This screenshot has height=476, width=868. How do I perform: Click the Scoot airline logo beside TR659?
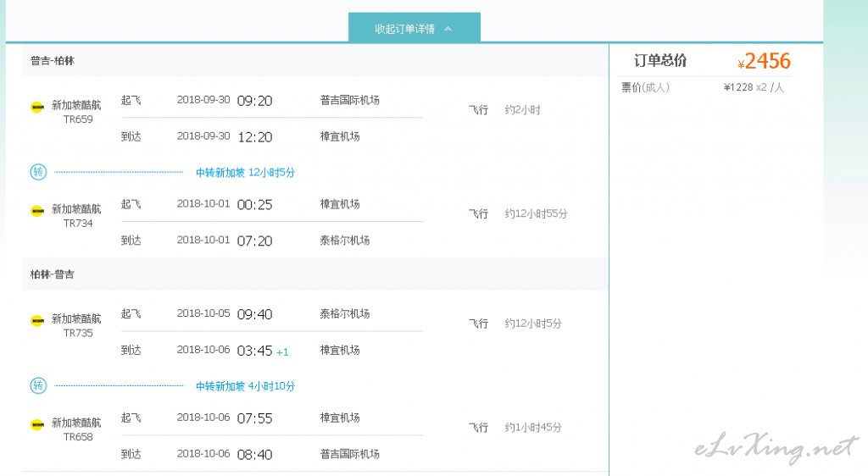(37, 107)
